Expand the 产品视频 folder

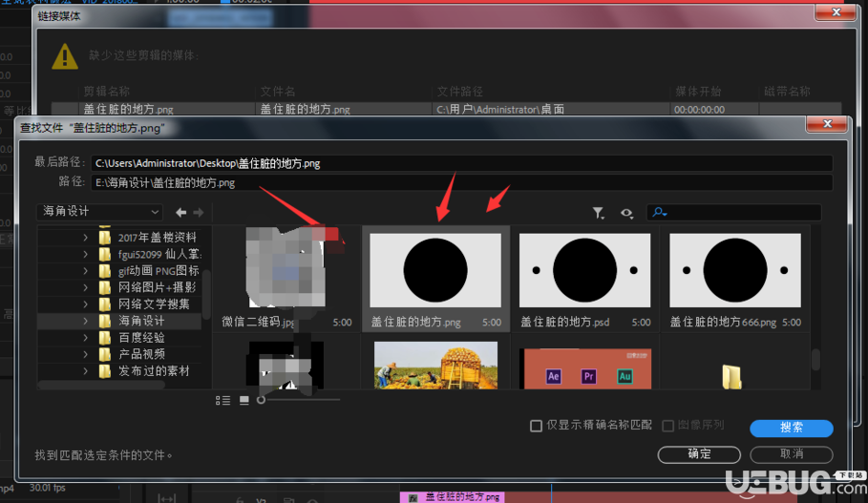[85, 354]
